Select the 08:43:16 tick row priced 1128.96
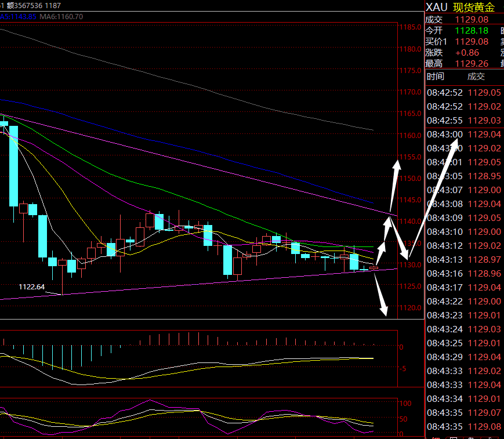The width and height of the screenshot is (504, 439). point(464,274)
